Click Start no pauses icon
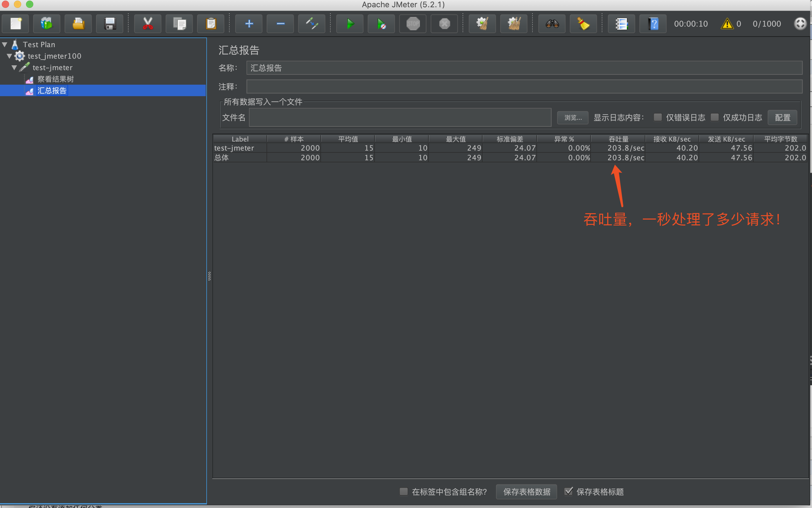812x508 pixels. (x=381, y=24)
